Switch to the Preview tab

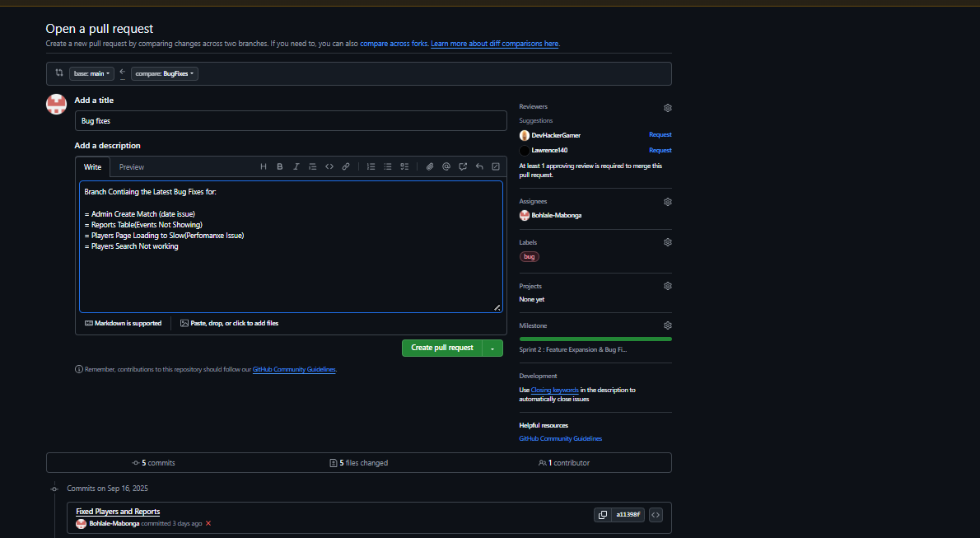[x=131, y=166]
